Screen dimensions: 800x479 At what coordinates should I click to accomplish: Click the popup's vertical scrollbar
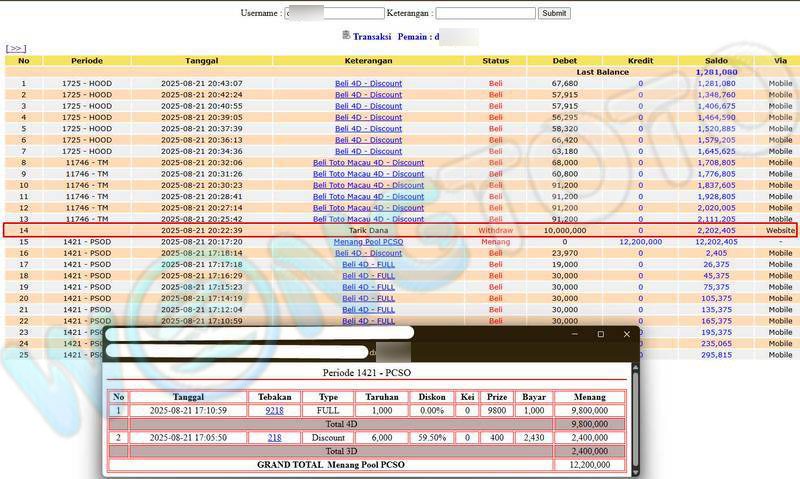click(x=633, y=420)
